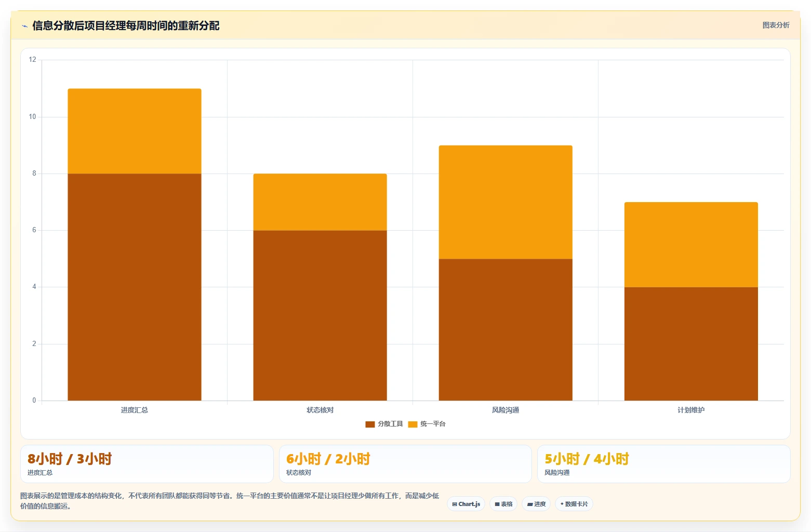
Task: Select the 数据卡片 tag chip
Action: point(574,504)
